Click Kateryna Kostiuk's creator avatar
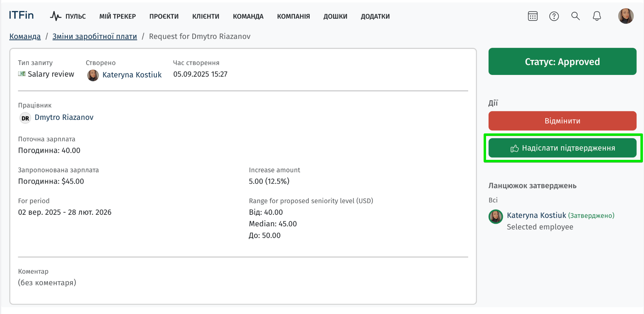This screenshot has height=314, width=644. coord(93,75)
